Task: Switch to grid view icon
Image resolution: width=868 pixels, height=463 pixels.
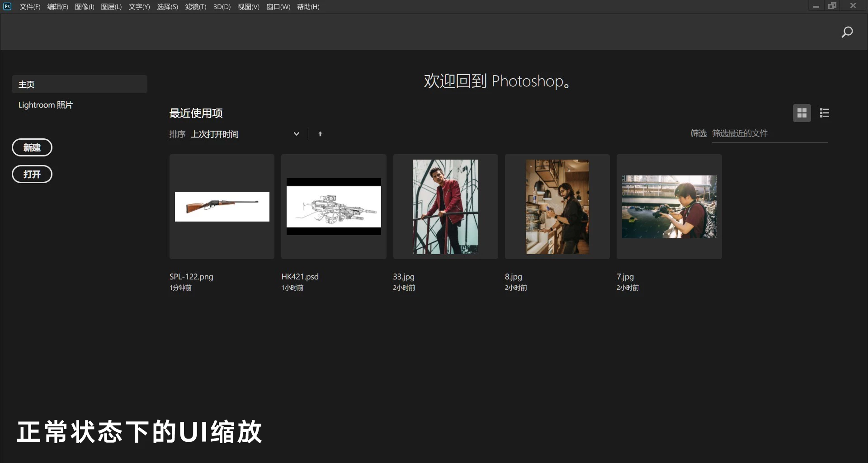Action: coord(802,113)
